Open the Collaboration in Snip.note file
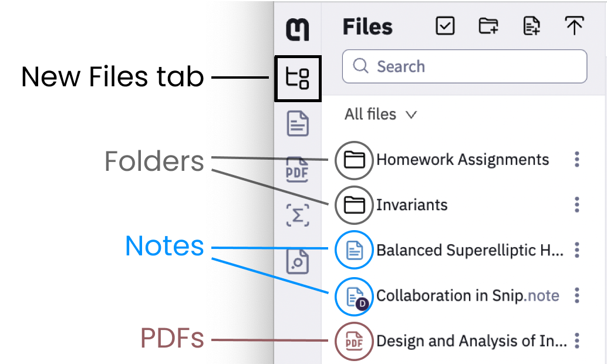Viewport: 607px width, 364px height. 467,295
